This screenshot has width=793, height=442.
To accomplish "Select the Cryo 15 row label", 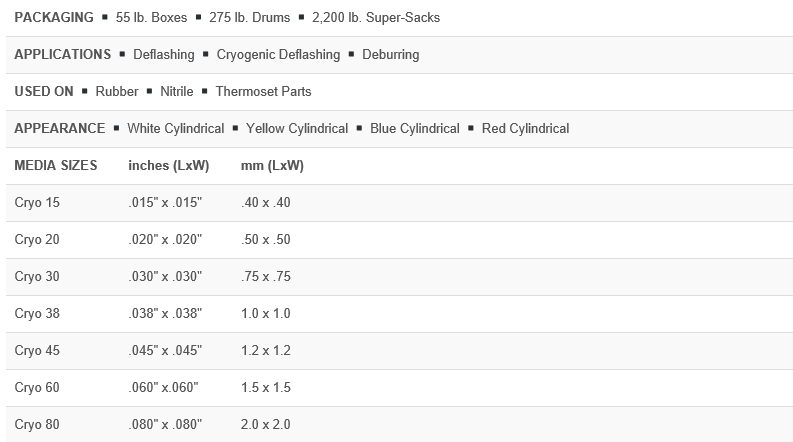I will (x=37, y=203).
